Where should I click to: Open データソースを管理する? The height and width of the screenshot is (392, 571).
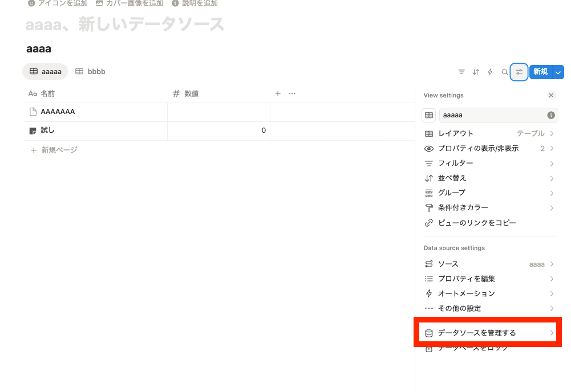[488, 333]
